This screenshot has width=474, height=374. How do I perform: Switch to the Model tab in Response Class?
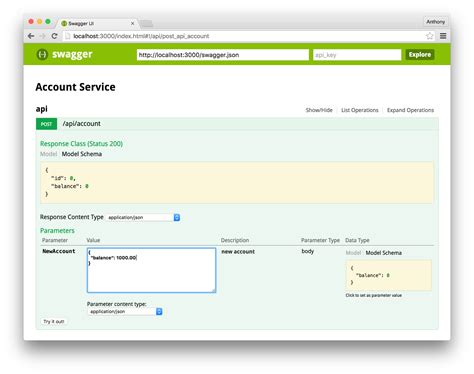pos(48,154)
